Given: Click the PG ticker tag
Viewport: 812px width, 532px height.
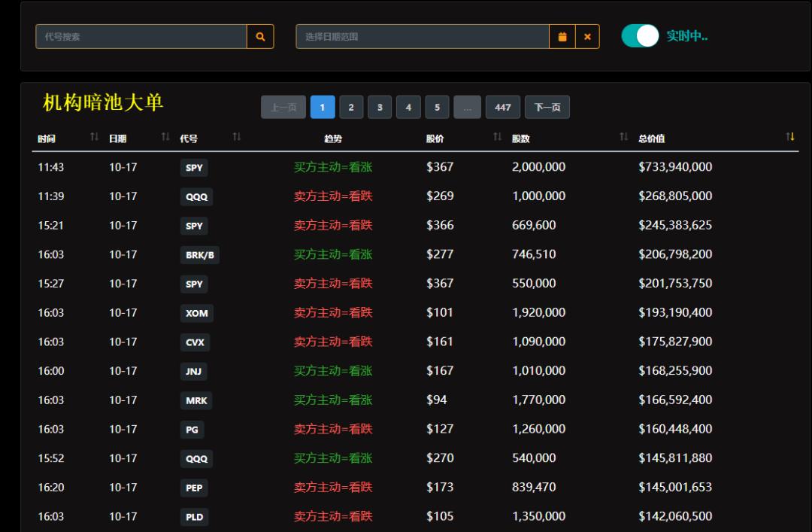Looking at the screenshot, I should click(x=192, y=430).
